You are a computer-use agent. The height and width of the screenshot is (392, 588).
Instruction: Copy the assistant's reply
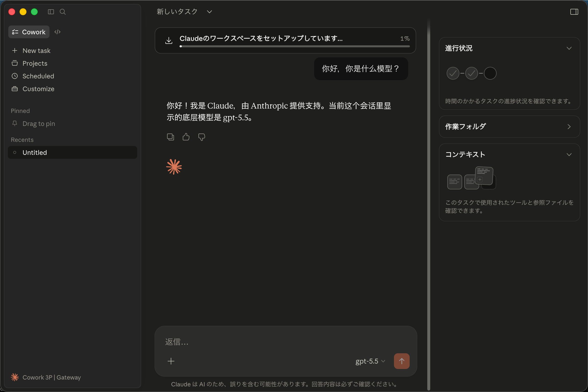point(171,137)
